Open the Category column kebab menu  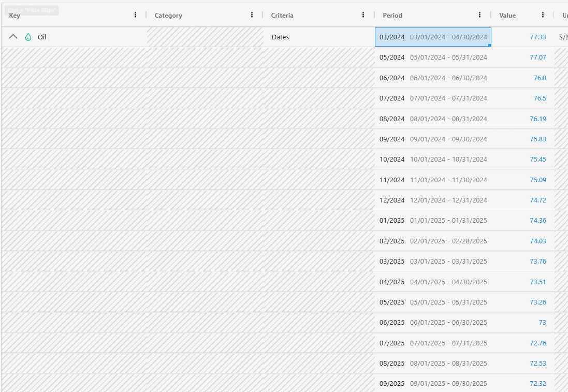tap(252, 15)
